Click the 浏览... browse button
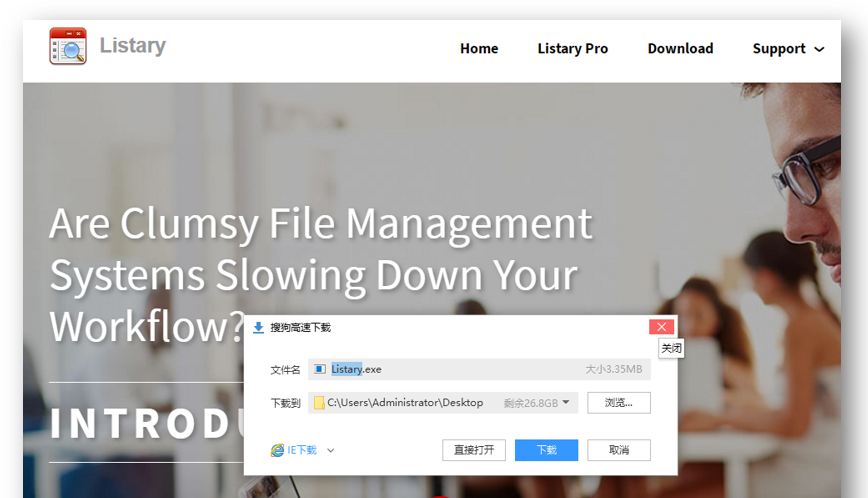 [x=618, y=403]
